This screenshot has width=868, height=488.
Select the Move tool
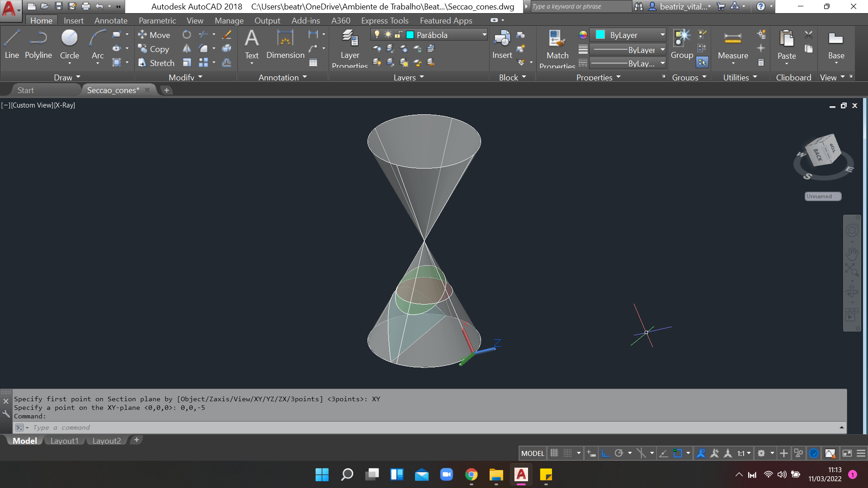154,35
